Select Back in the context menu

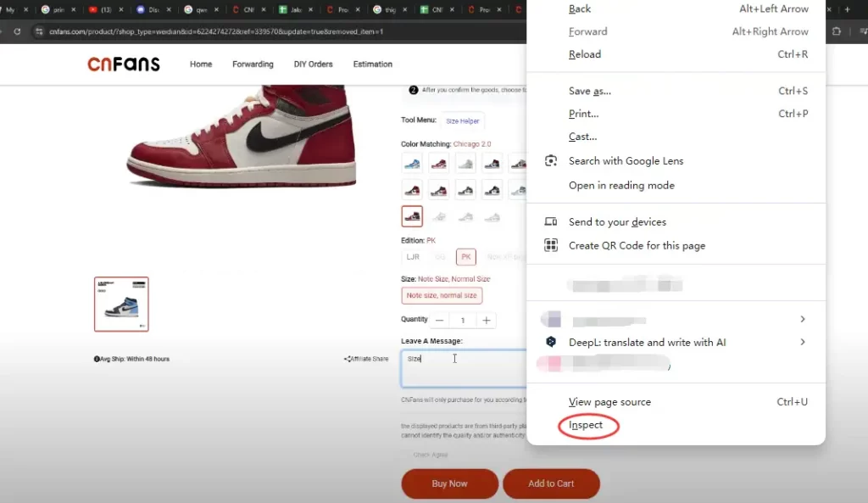676,8
